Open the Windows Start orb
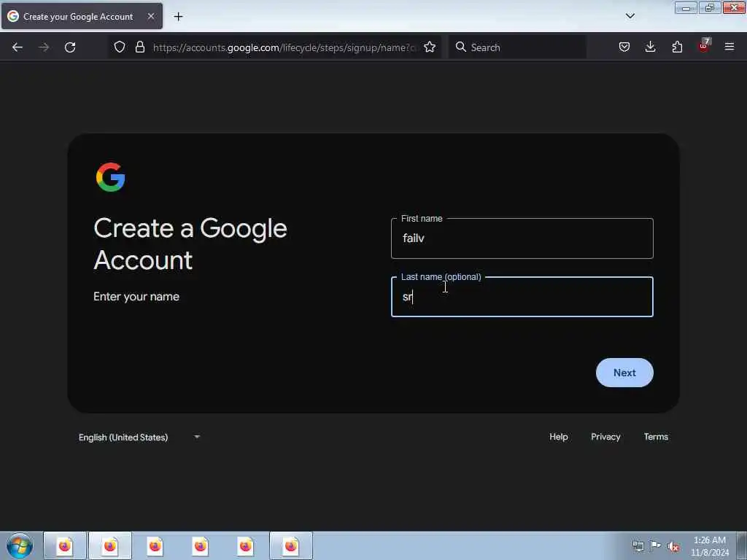747x560 pixels. (20, 545)
